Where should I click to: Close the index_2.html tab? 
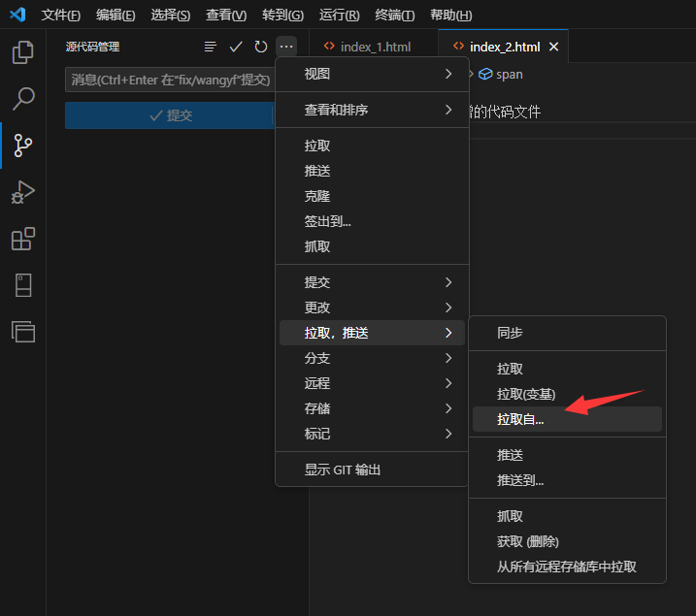point(553,47)
